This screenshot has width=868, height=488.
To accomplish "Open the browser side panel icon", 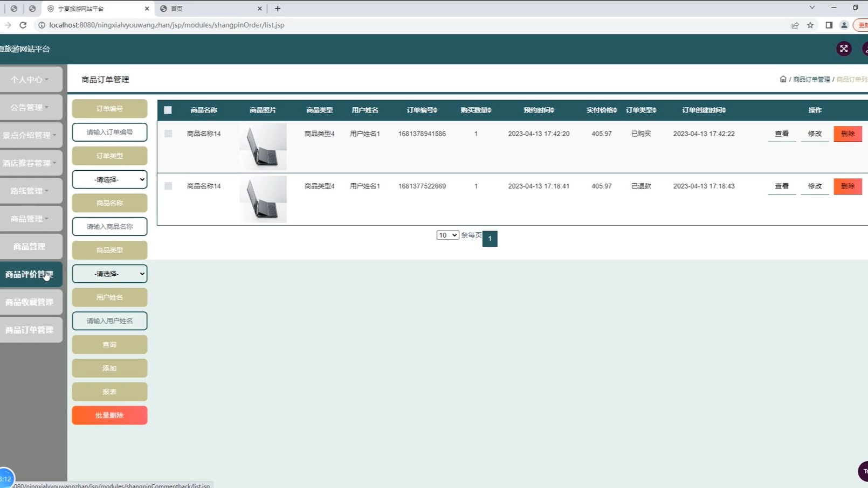I will pos(829,25).
